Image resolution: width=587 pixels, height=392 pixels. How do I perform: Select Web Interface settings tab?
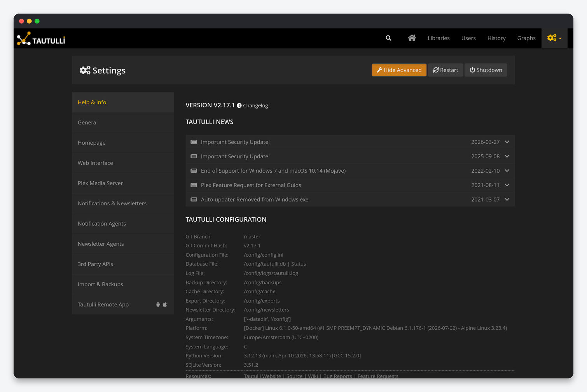coord(123,163)
